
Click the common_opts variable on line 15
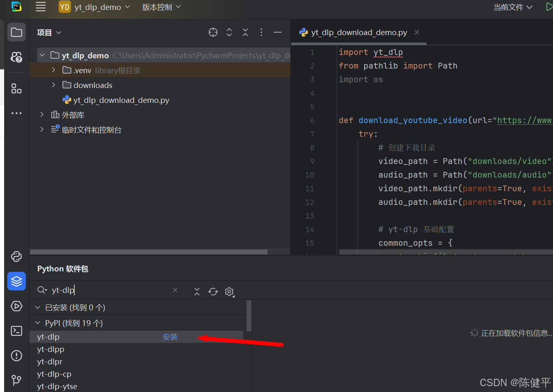point(406,243)
